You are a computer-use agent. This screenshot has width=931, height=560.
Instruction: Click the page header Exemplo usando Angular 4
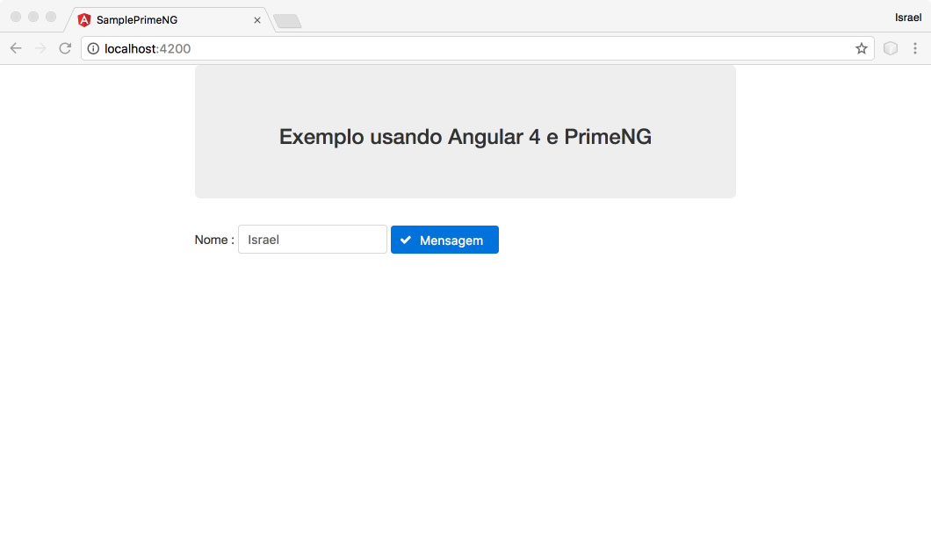coord(465,137)
